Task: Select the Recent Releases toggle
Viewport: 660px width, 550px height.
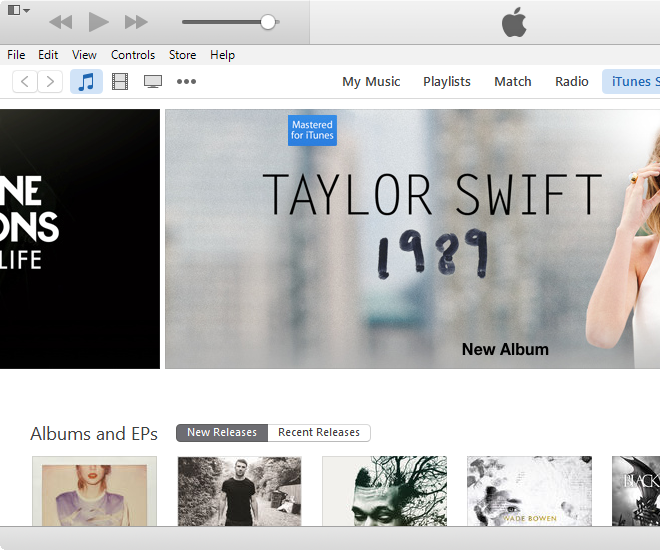Action: pos(319,433)
